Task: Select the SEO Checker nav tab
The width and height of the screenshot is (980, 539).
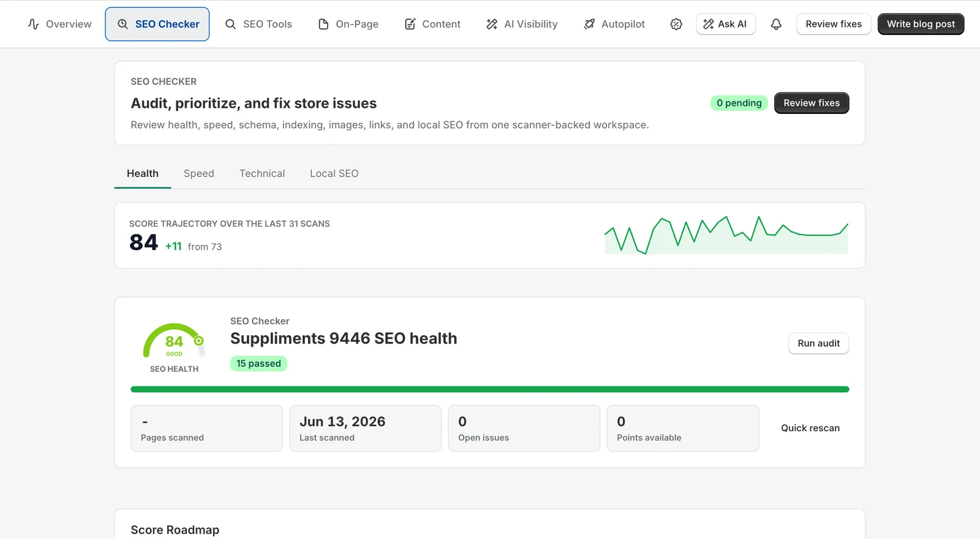Action: [157, 24]
